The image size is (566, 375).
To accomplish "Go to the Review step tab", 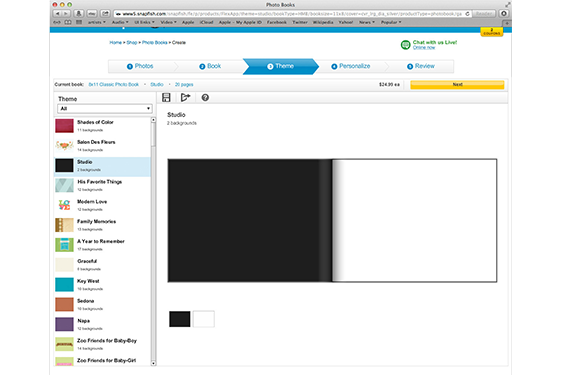I will [x=421, y=66].
